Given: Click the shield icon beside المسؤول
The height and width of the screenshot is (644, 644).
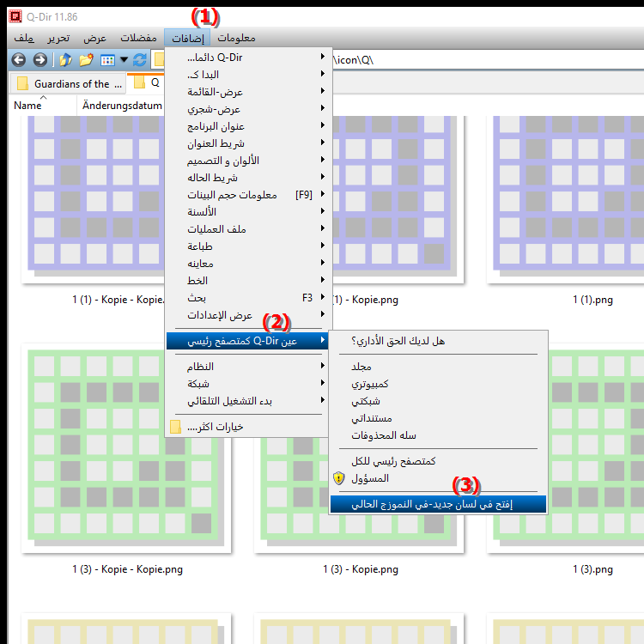Looking at the screenshot, I should pyautogui.click(x=339, y=478).
